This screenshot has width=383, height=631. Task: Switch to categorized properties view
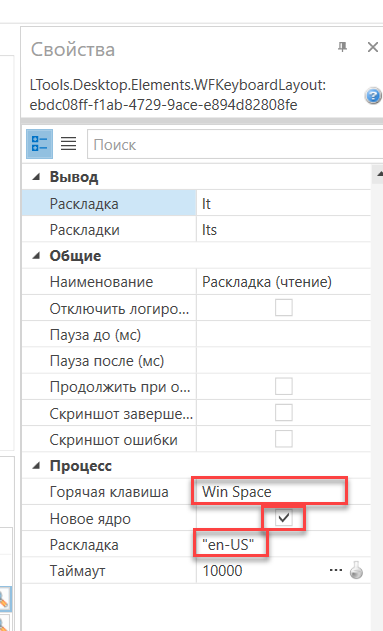[39, 144]
